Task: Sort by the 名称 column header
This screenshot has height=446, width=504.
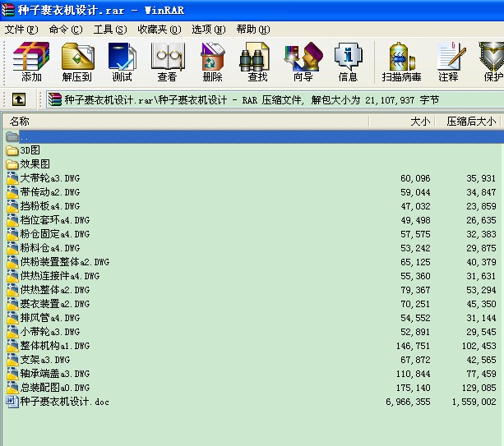Action: click(x=186, y=122)
